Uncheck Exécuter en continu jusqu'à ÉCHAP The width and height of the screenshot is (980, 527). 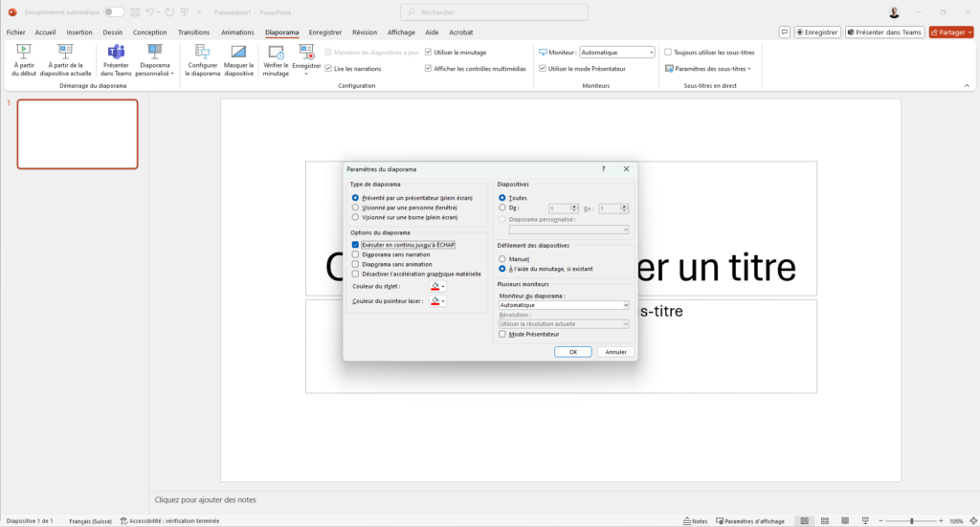coord(355,245)
